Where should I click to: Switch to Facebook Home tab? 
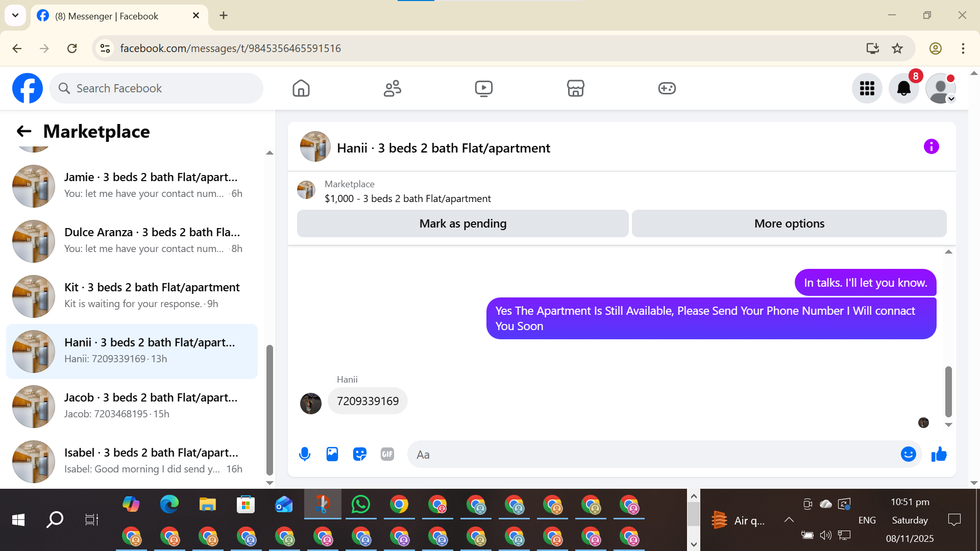click(301, 88)
